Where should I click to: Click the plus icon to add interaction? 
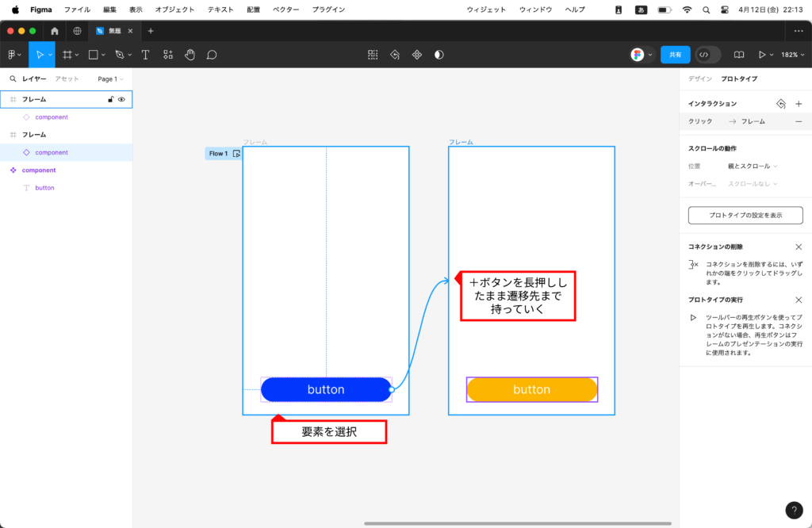point(799,104)
